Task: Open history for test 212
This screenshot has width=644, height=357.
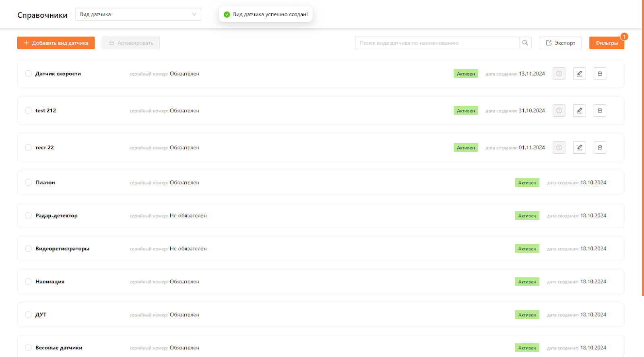Action: click(559, 111)
